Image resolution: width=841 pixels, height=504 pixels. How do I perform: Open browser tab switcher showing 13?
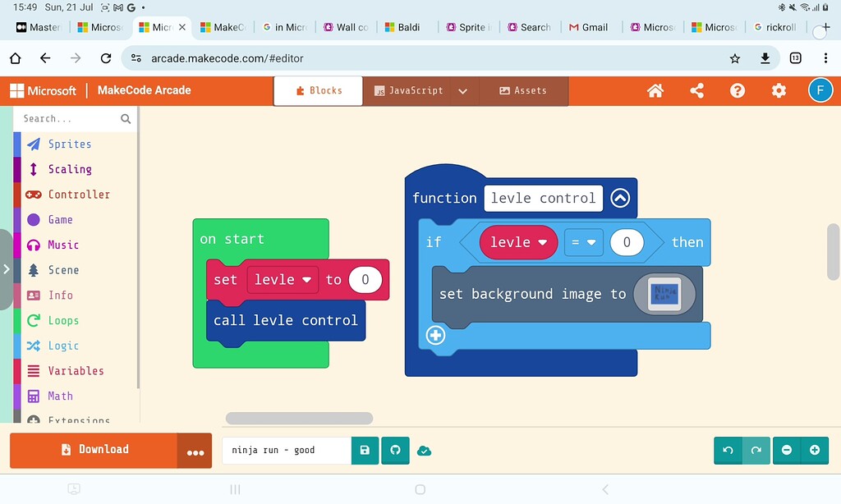[795, 58]
